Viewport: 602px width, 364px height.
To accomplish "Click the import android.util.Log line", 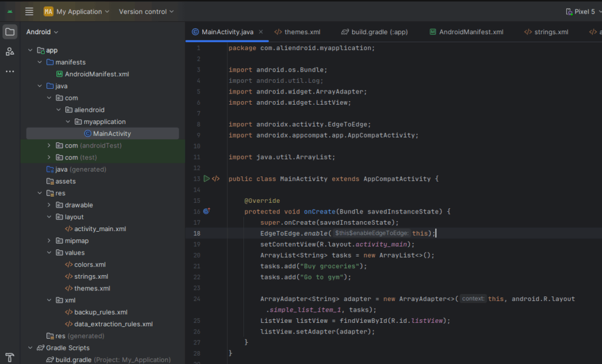I will pyautogui.click(x=276, y=81).
